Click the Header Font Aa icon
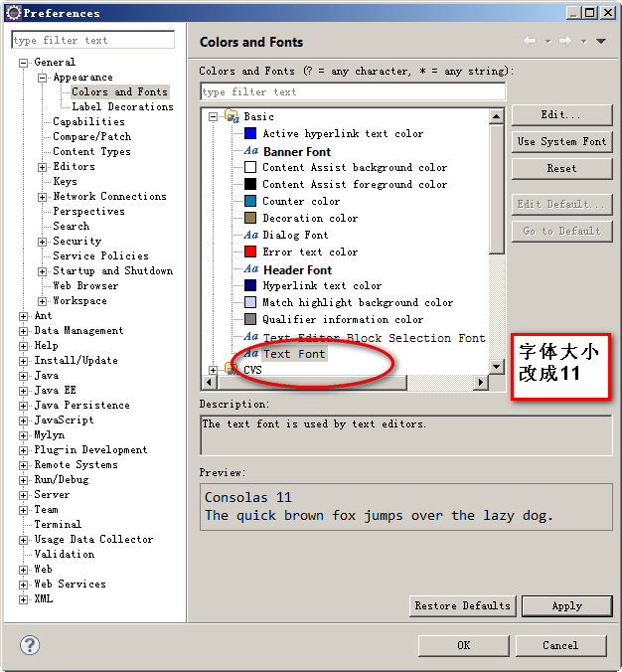622x672 pixels. tap(251, 269)
